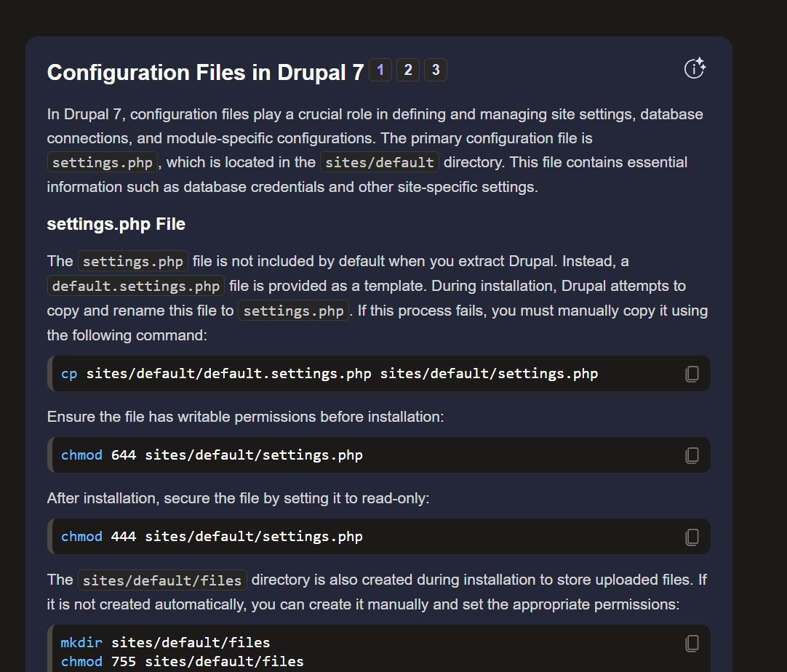The width and height of the screenshot is (787, 672).
Task: Click the 'settings.php' inline code in intro paragraph
Action: [x=103, y=163]
